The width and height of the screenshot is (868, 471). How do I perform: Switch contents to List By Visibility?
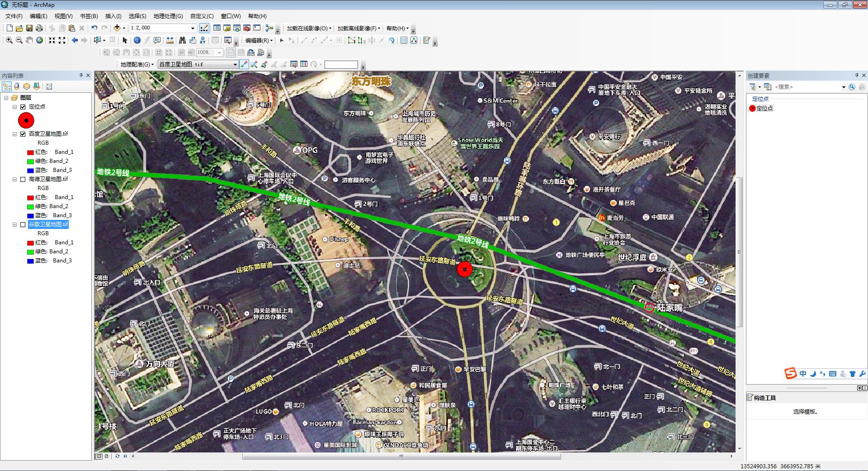[27, 86]
